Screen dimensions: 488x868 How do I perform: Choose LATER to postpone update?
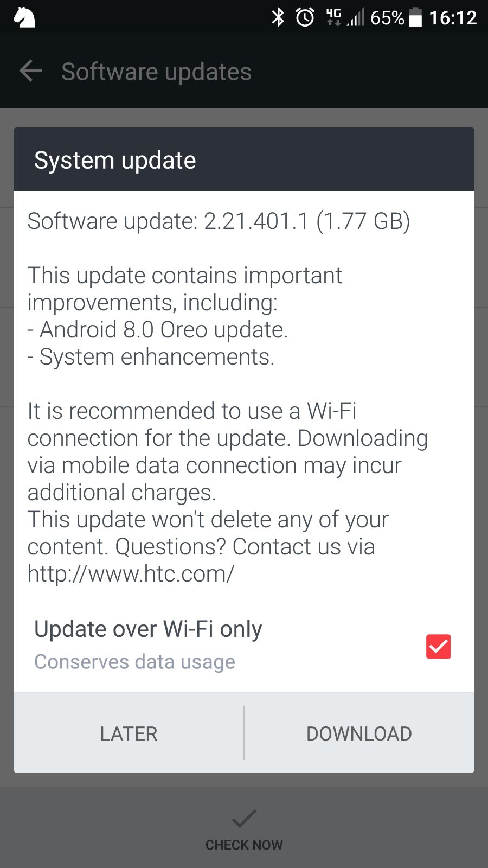tap(129, 733)
